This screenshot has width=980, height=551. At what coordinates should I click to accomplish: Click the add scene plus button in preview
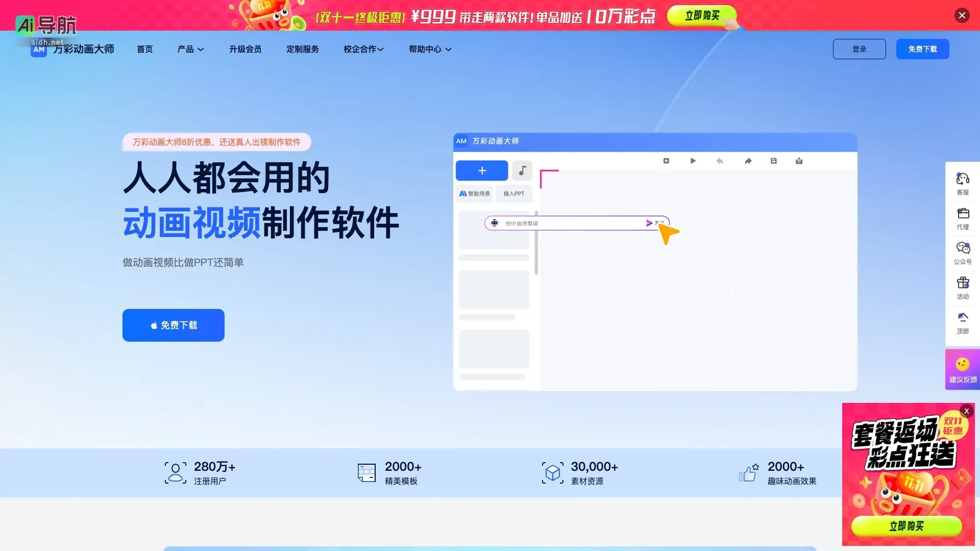(x=482, y=171)
